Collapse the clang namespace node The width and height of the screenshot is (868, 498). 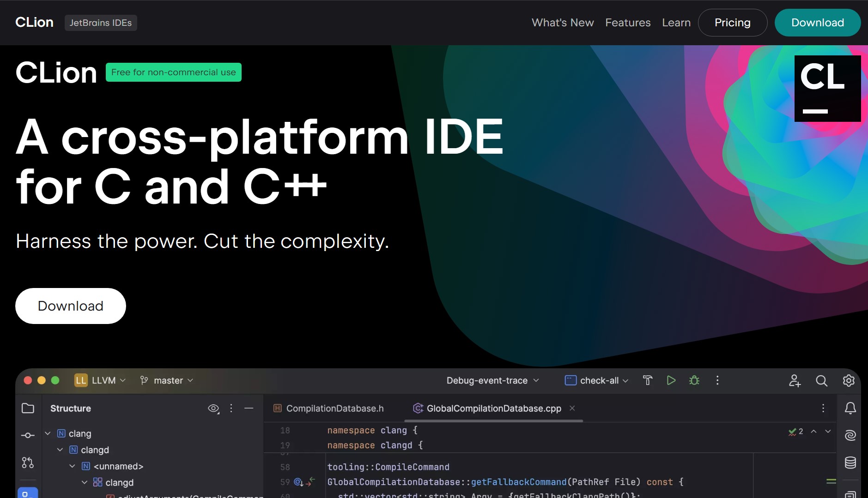48,433
